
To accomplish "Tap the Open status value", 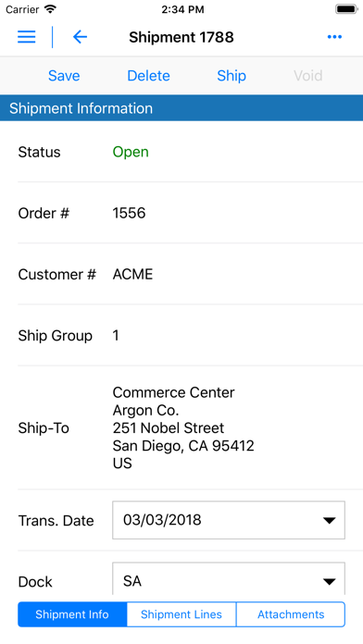I will coord(131,152).
